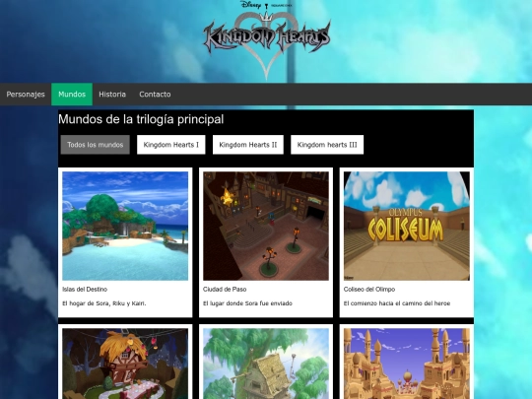Open the Contacto nav link
This screenshot has height=399, width=532.
pyautogui.click(x=155, y=95)
